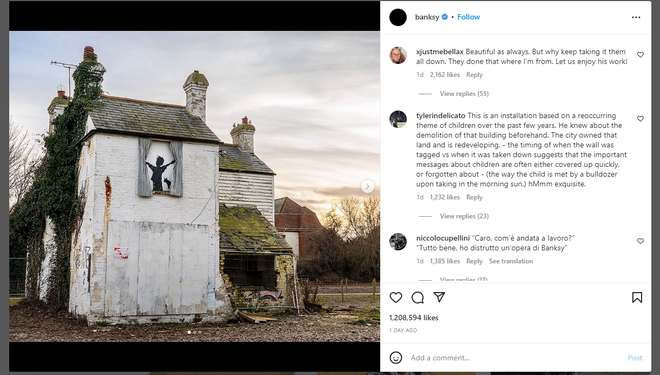The width and height of the screenshot is (660, 375).
Task: Share the post via paper plane icon
Action: click(439, 297)
